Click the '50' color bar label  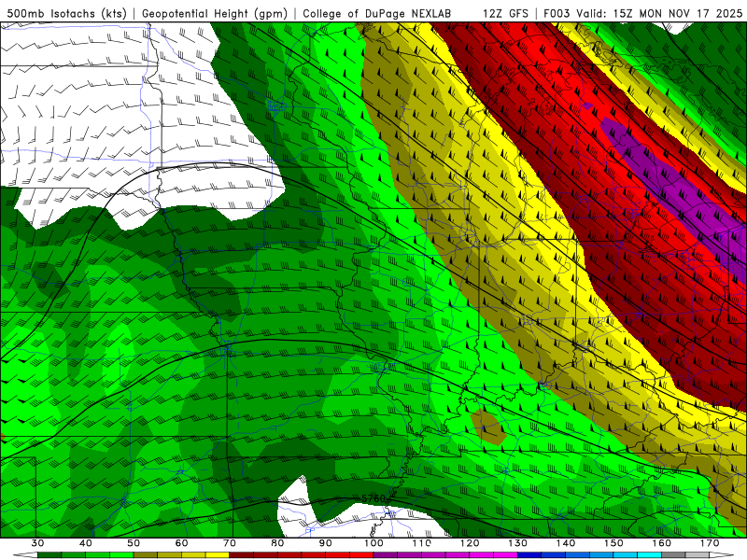coord(134,543)
